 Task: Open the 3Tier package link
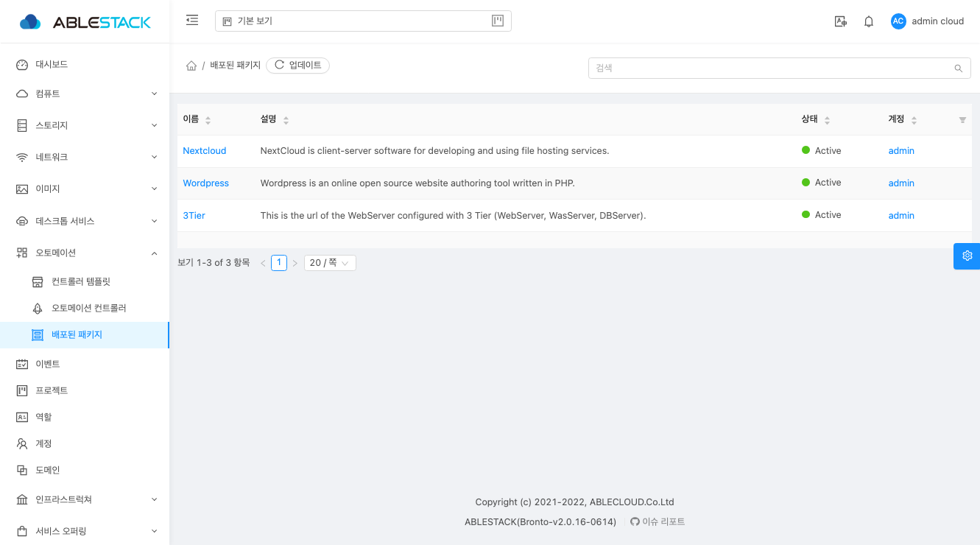(x=194, y=216)
